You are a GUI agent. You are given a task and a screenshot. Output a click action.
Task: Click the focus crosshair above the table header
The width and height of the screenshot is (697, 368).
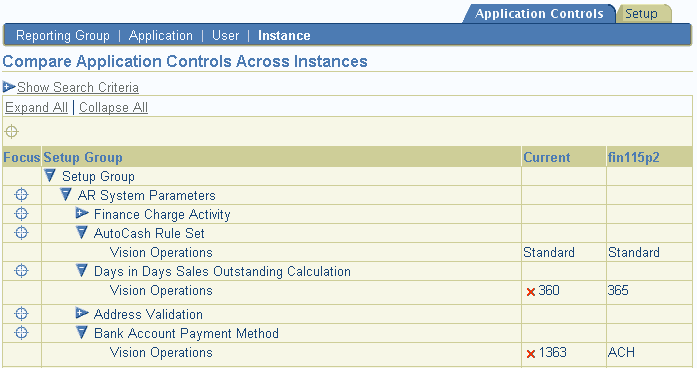click(12, 132)
